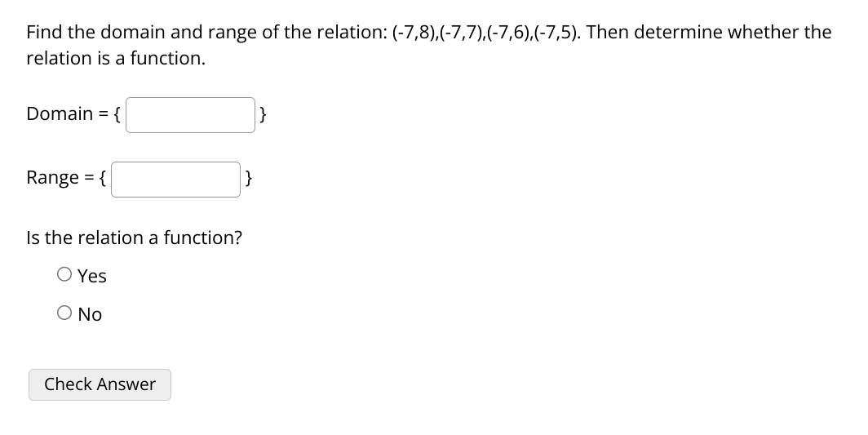
Task: Click the ordered pair (-7,5) in the question
Action: [557, 33]
